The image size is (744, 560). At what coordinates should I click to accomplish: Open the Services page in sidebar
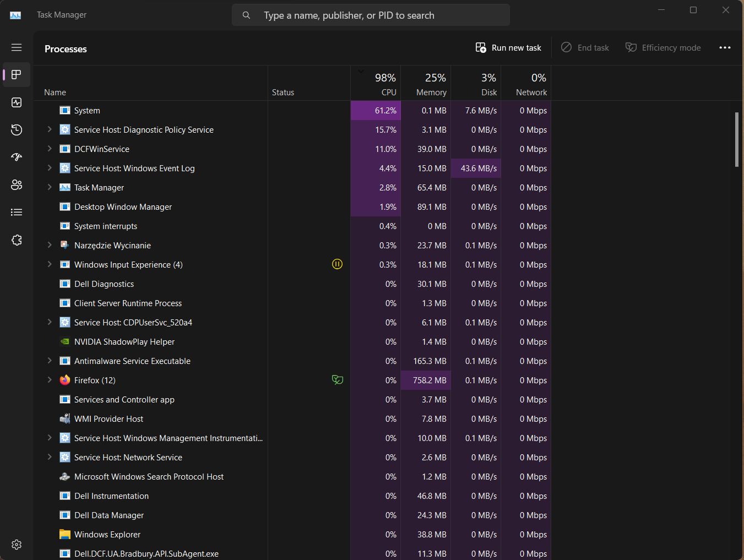click(x=17, y=240)
